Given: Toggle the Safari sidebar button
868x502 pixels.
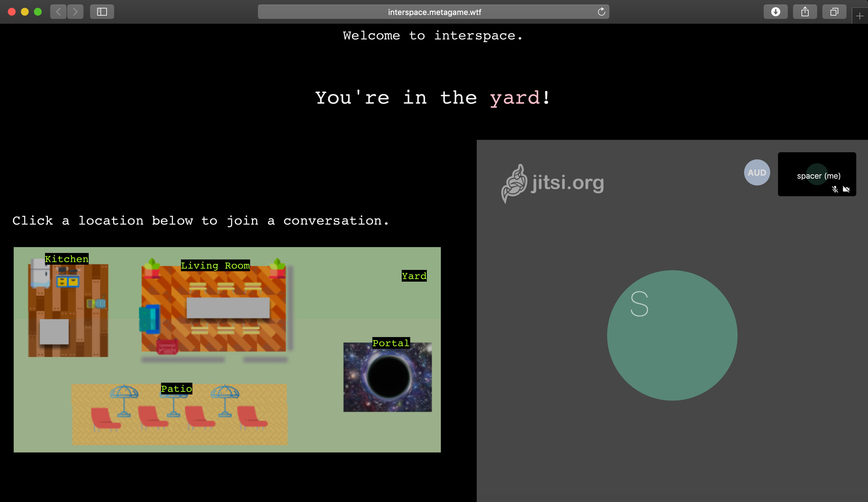Looking at the screenshot, I should coord(102,12).
